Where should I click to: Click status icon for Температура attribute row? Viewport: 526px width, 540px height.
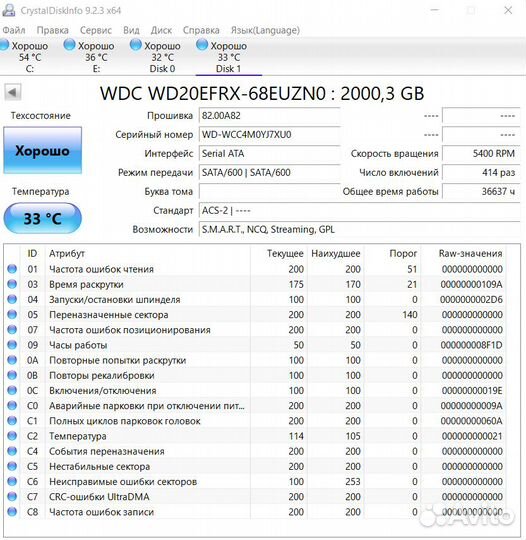point(12,436)
